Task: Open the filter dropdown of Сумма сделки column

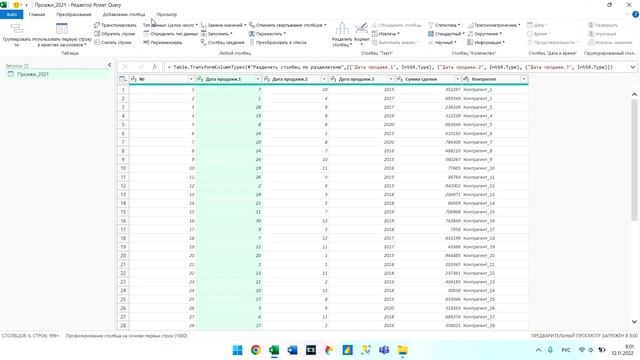Action: [x=457, y=79]
